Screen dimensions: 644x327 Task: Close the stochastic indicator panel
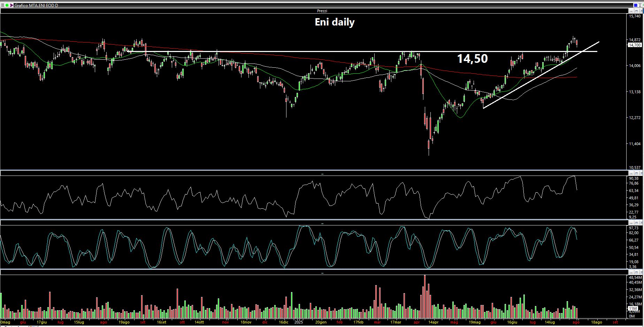tap(641, 223)
